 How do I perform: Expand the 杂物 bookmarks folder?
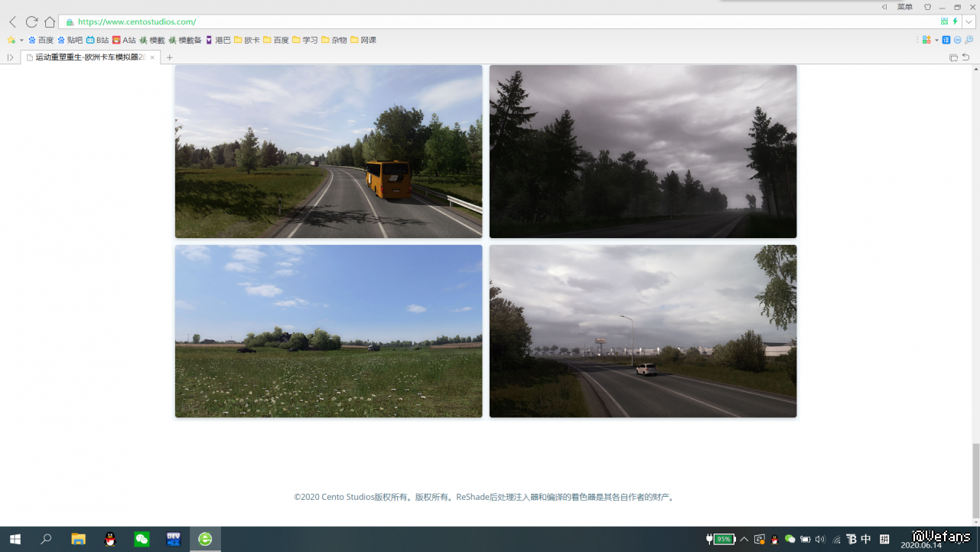click(334, 40)
